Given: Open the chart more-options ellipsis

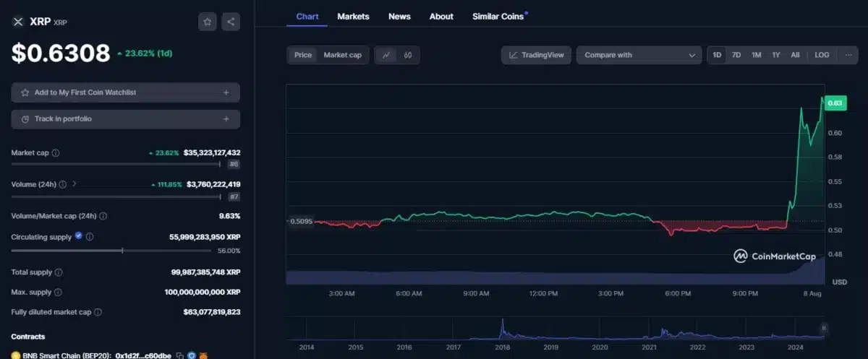Looking at the screenshot, I should tap(848, 55).
